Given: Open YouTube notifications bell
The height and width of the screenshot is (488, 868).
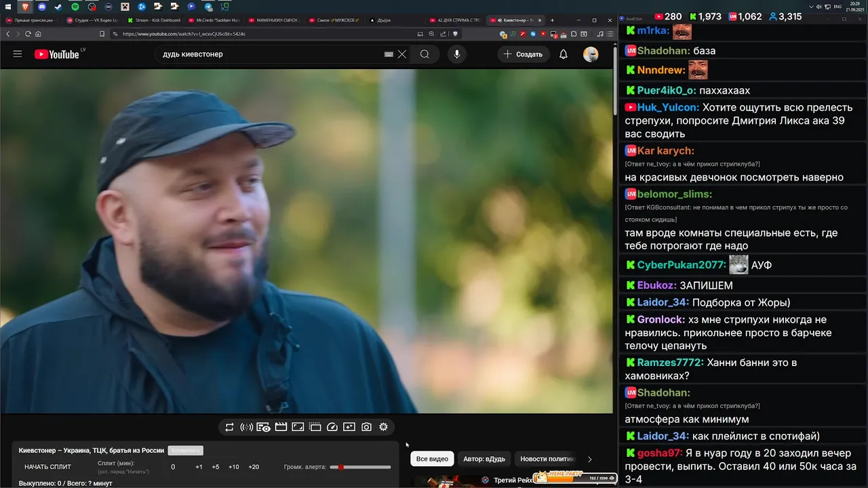Looking at the screenshot, I should pyautogui.click(x=564, y=54).
